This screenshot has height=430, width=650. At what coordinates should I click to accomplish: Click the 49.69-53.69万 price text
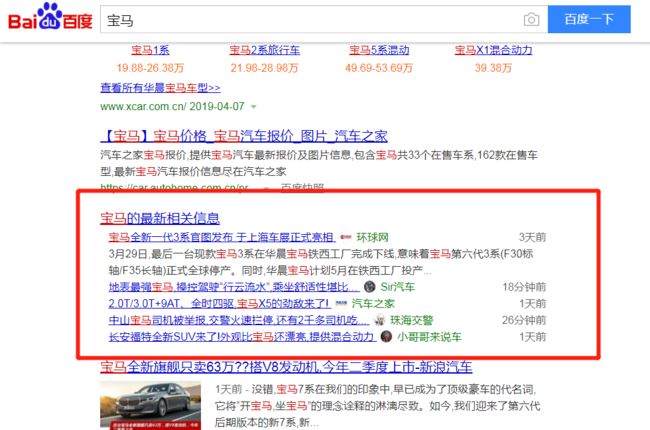click(x=379, y=68)
